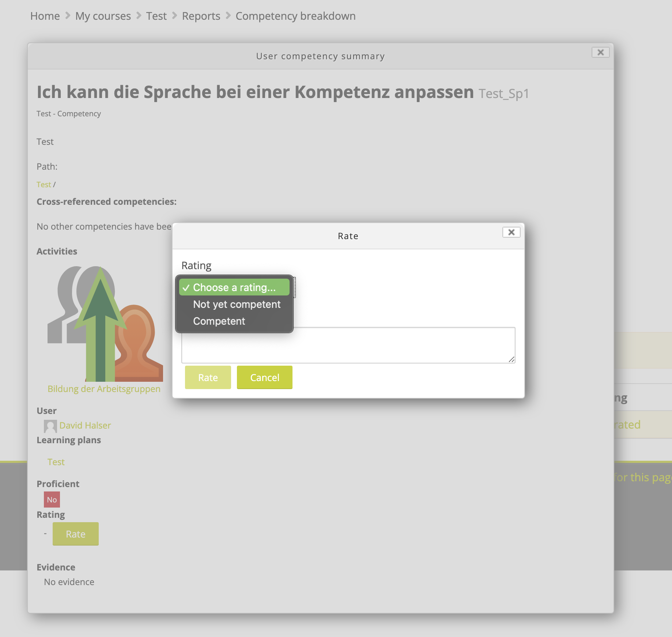Open Reports from the breadcrumb trail
Screen dimensions: 672x637
tap(201, 16)
